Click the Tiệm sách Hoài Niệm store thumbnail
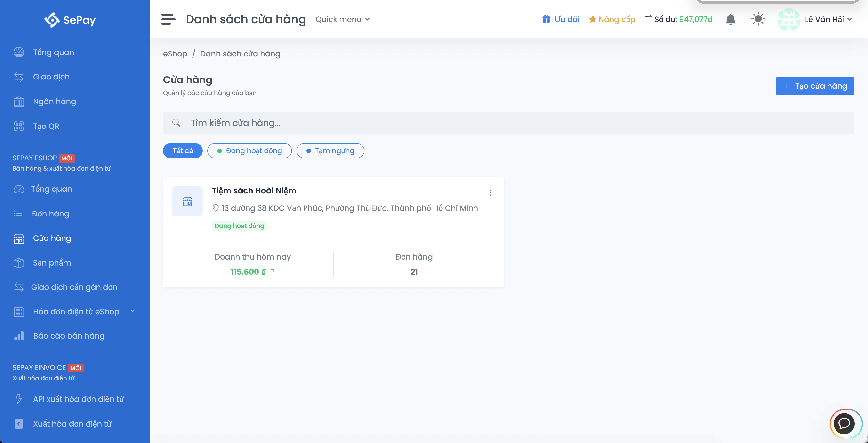 (187, 201)
